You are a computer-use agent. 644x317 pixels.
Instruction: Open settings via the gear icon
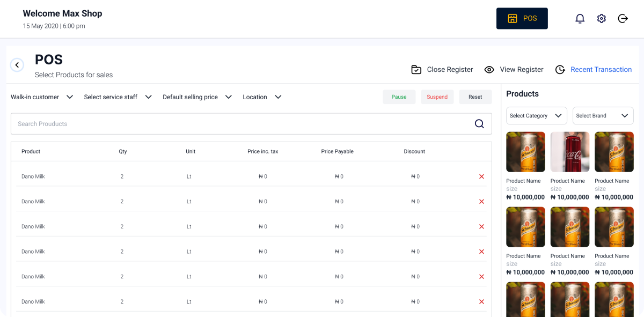click(x=601, y=19)
